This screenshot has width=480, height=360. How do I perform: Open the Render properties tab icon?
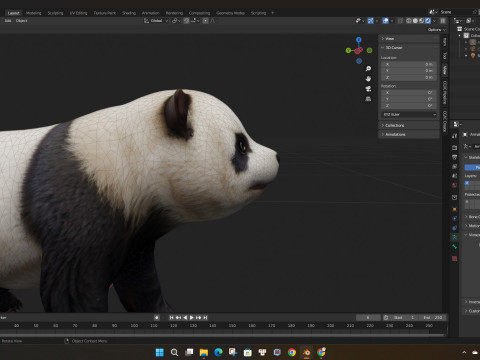pos(455,147)
